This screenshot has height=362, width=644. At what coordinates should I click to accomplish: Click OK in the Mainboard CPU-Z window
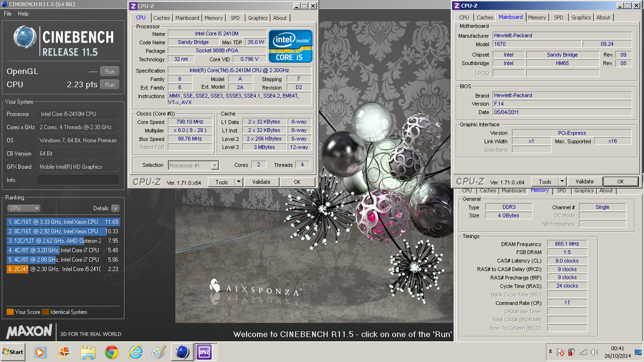pyautogui.click(x=620, y=181)
